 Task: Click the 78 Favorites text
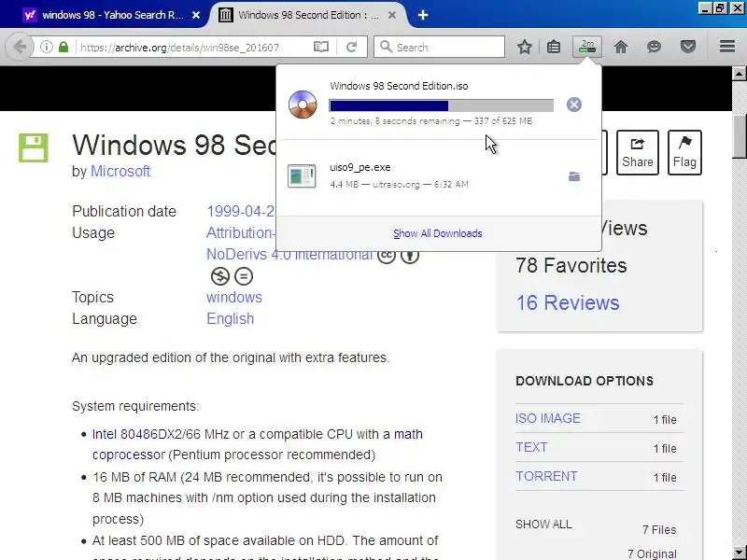coord(571,265)
